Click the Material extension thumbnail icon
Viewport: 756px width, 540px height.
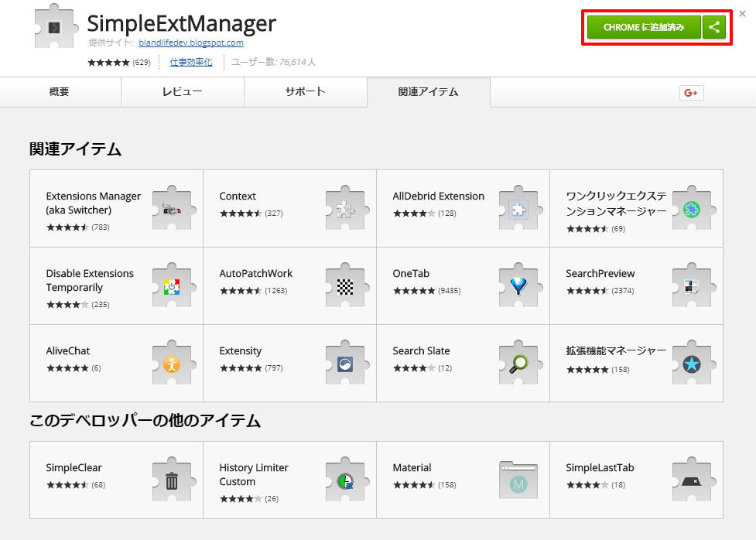(518, 480)
